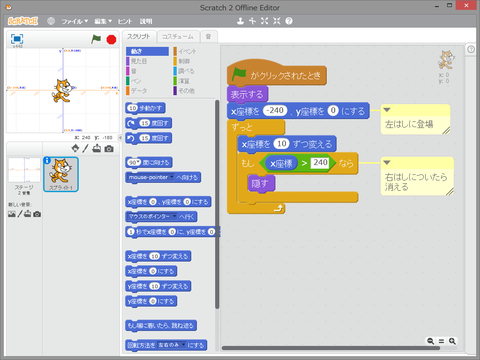Paint a new sprite with brush icon
This screenshot has height=360, width=480.
86,148
